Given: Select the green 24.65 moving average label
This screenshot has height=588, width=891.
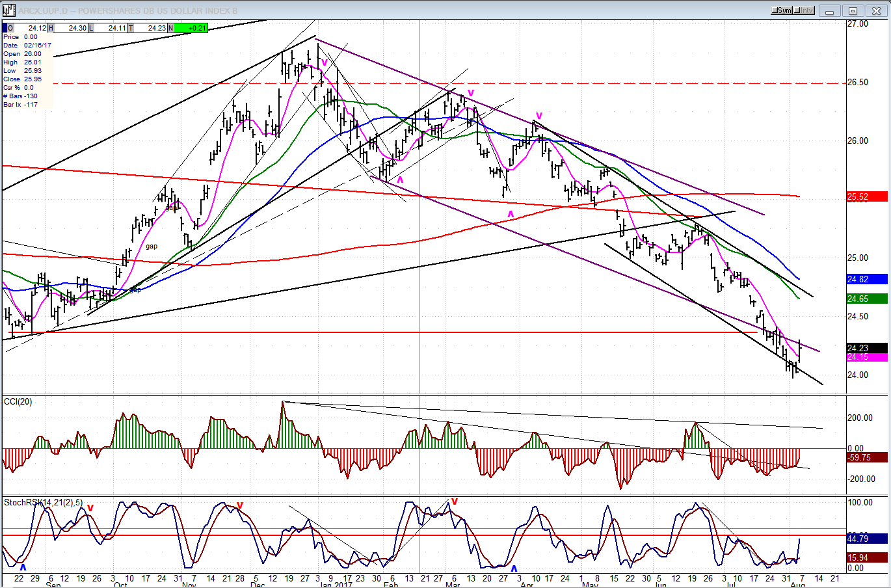Looking at the screenshot, I should point(866,299).
